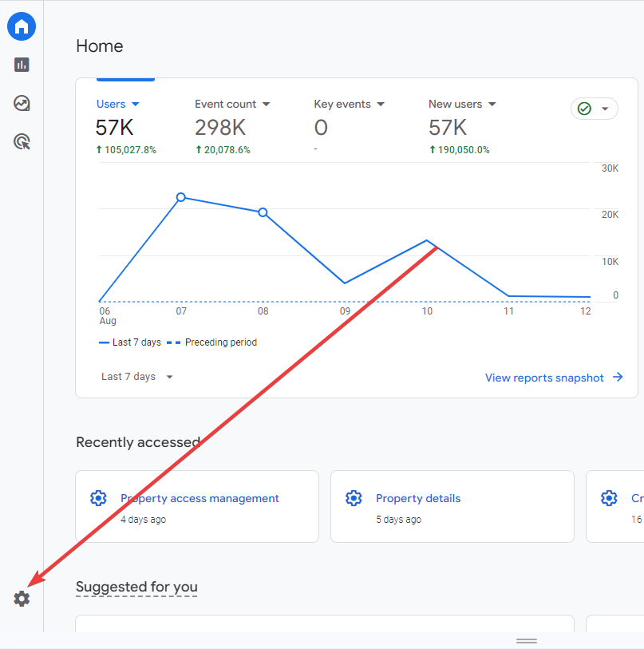Viewport: 644px width, 649px height.
Task: Open the Admin gear icon
Action: [22, 598]
